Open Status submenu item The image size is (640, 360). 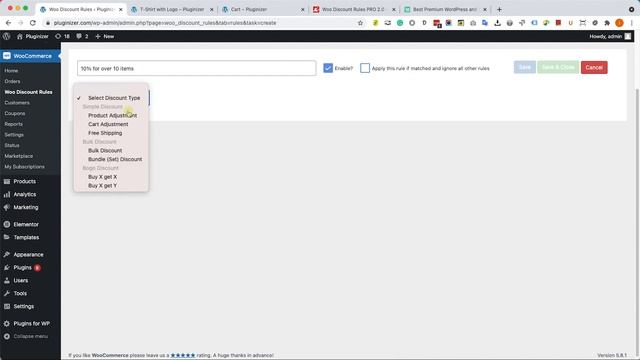click(12, 145)
